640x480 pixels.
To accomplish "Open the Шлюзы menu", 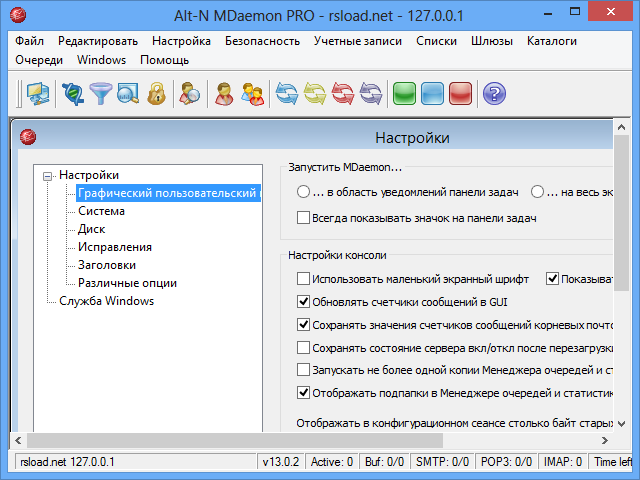I will (x=492, y=41).
